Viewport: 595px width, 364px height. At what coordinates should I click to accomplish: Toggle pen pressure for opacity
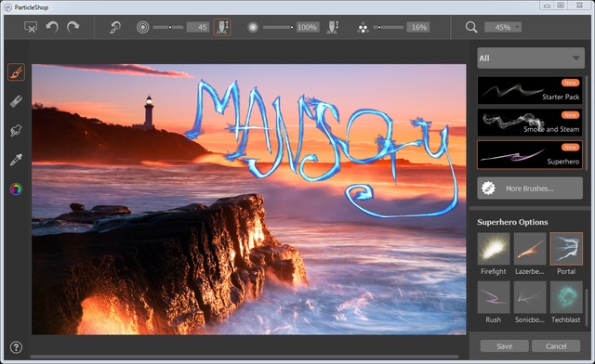coord(333,27)
